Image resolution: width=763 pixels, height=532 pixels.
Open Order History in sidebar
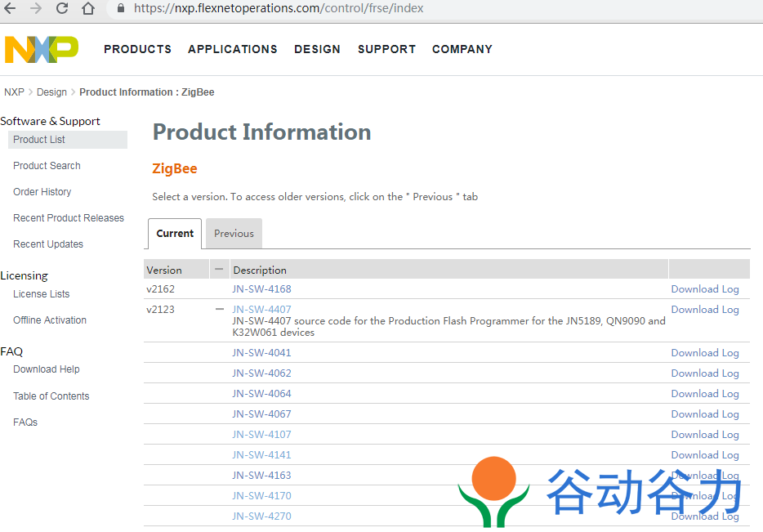pos(42,192)
